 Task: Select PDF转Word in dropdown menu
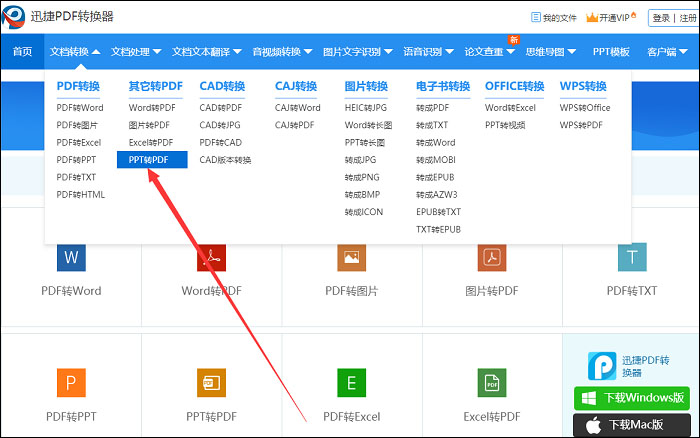[80, 108]
